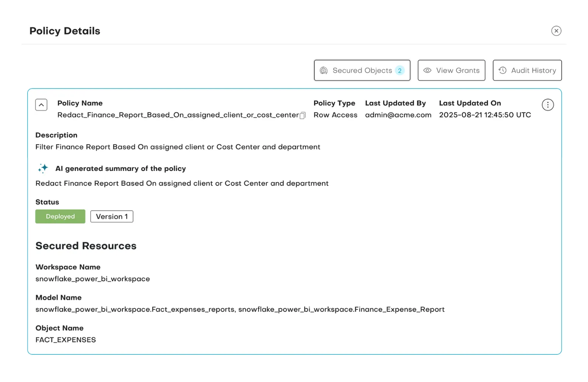Click the Version 1 chip
The width and height of the screenshot is (588, 382).
[111, 216]
